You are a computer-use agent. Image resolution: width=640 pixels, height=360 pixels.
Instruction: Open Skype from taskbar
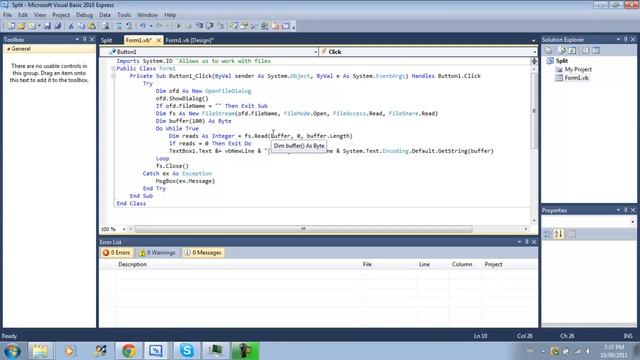[x=187, y=351]
